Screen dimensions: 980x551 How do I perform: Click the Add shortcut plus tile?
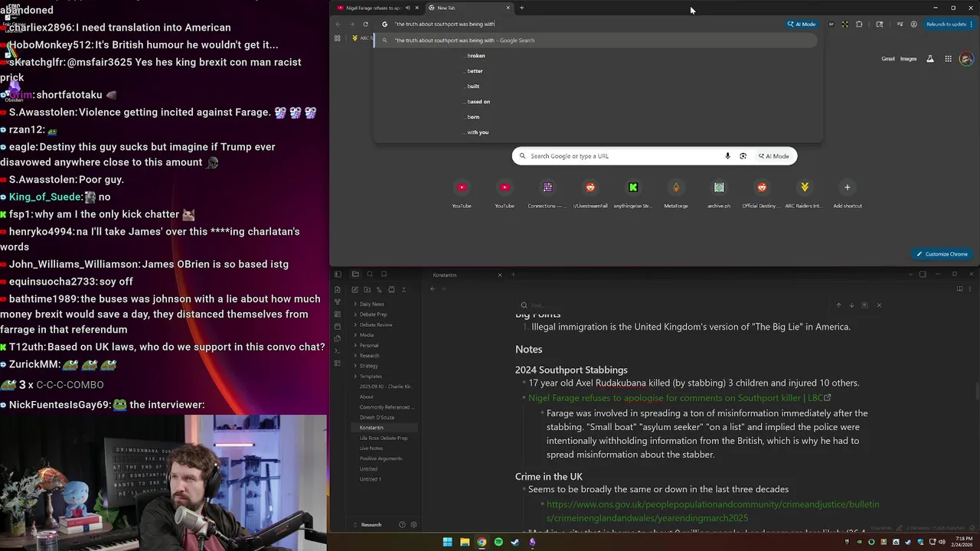click(x=848, y=193)
